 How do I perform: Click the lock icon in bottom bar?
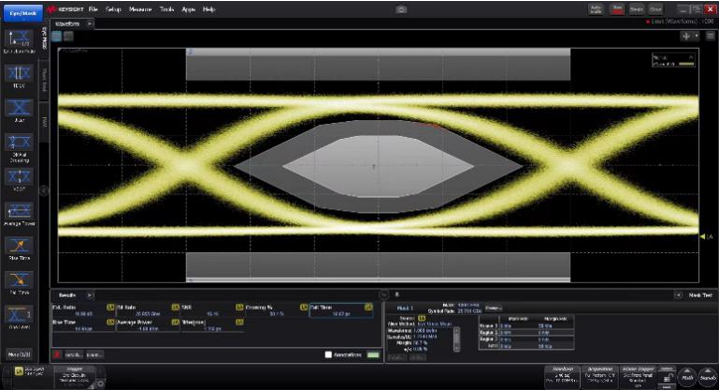[667, 379]
